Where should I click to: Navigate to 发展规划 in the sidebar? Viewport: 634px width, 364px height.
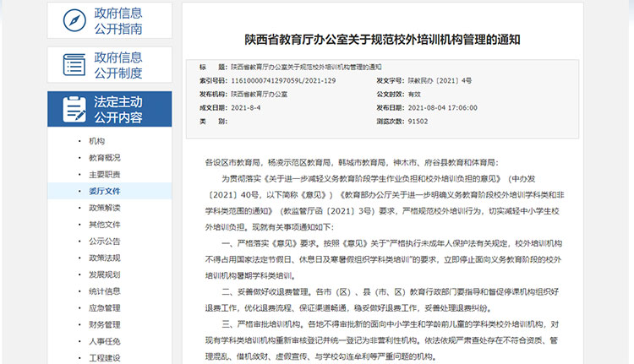pyautogui.click(x=104, y=274)
